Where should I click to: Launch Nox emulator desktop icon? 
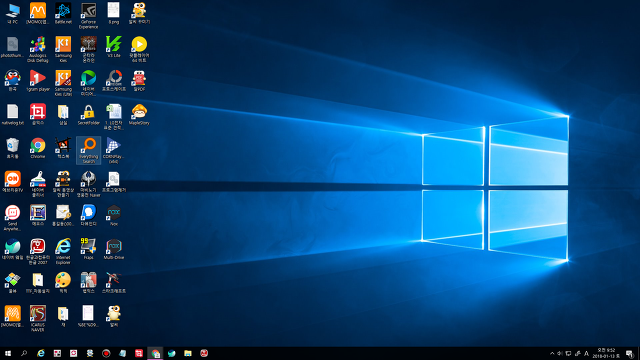tap(114, 216)
